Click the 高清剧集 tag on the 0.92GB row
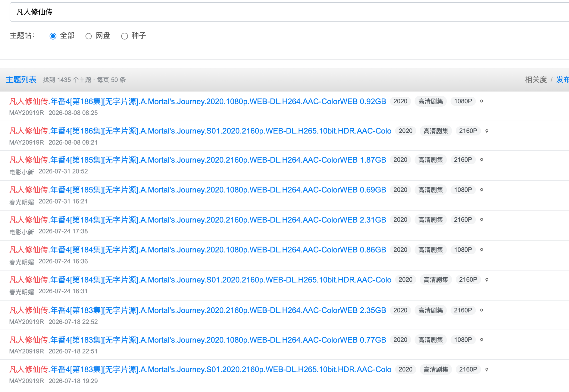This screenshot has height=392, width=569. 430,101
